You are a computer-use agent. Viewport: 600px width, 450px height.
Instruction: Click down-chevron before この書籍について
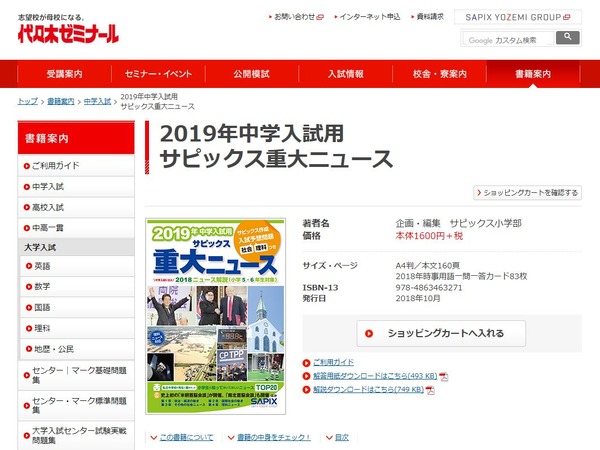(154, 437)
